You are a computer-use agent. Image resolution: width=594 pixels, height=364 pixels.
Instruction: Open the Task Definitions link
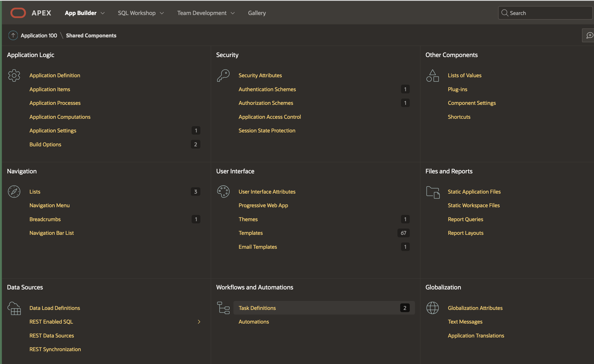pyautogui.click(x=257, y=308)
